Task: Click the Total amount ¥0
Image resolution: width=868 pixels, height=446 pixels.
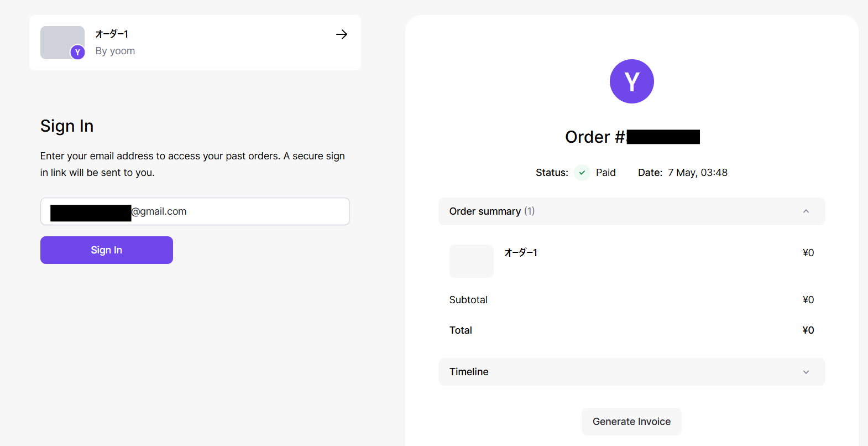Action: click(x=808, y=330)
